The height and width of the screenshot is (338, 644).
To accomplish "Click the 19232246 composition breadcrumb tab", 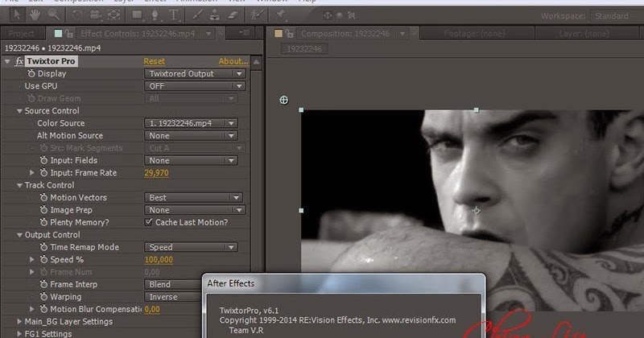I will coord(304,49).
